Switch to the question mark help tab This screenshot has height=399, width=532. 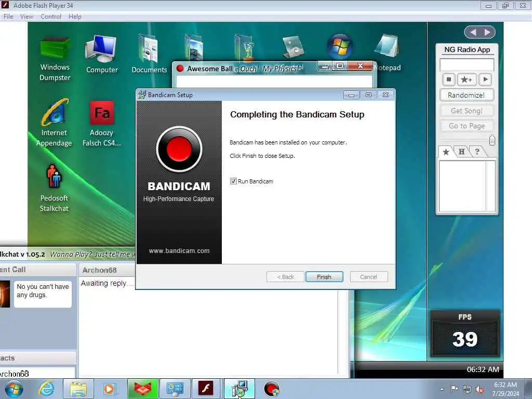click(x=477, y=152)
